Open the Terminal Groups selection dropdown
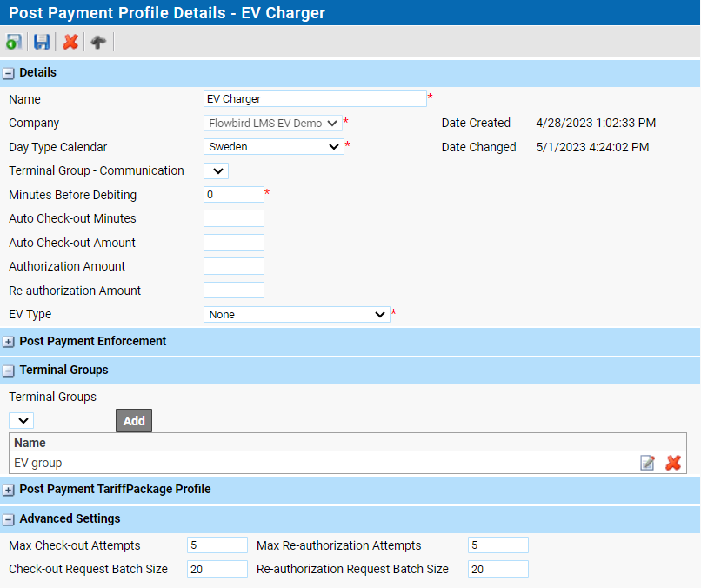 22,421
